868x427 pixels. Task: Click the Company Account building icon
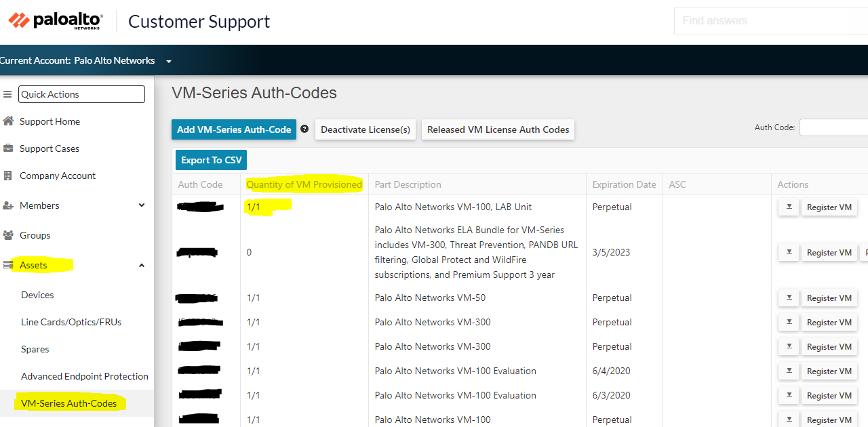click(8, 176)
